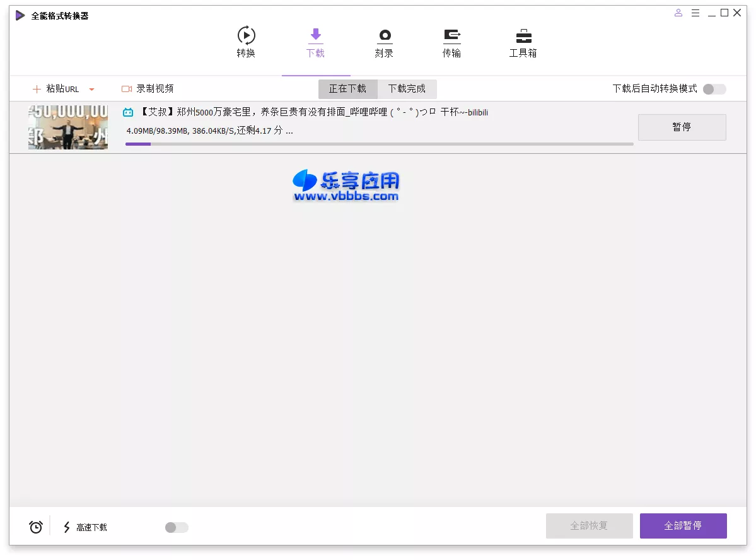The width and height of the screenshot is (756, 560).
Task: Pause the 郑州5000万豪宅 download with 暂停
Action: 682,127
